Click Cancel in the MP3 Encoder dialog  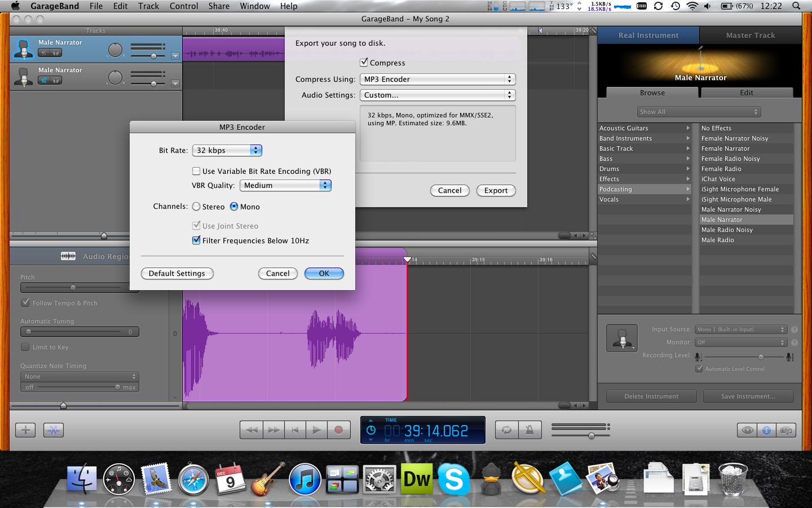pos(278,274)
